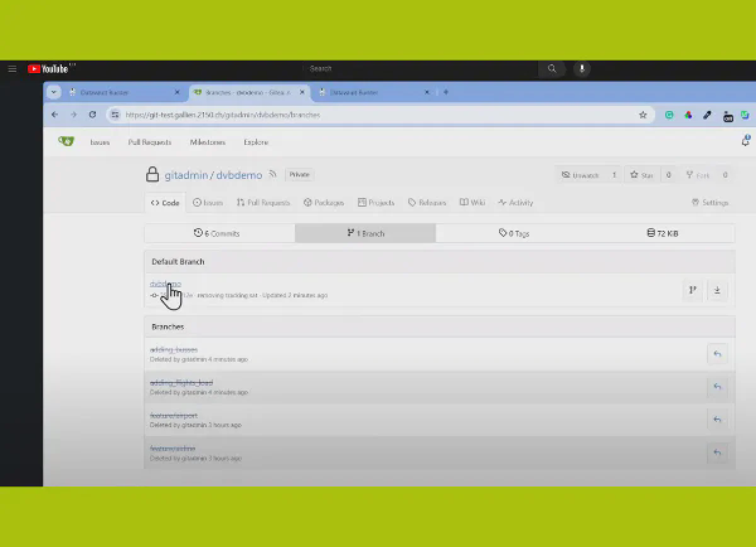Star the dvbdemo repository
The image size is (756, 547).
[x=641, y=175]
